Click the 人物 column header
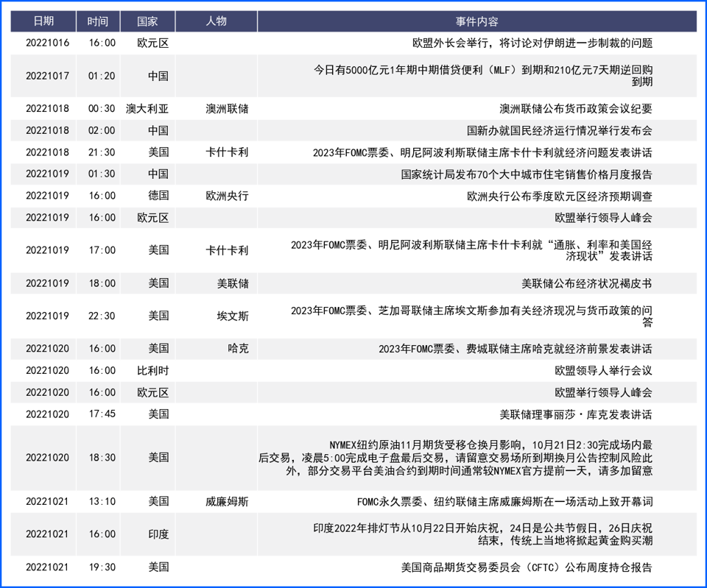Viewport: 707px width, 588px height. 216,21
